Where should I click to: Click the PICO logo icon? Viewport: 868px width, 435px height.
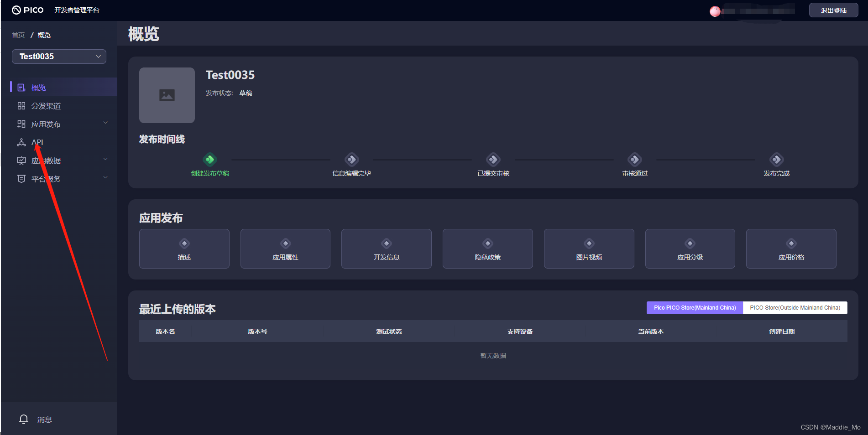coord(16,10)
